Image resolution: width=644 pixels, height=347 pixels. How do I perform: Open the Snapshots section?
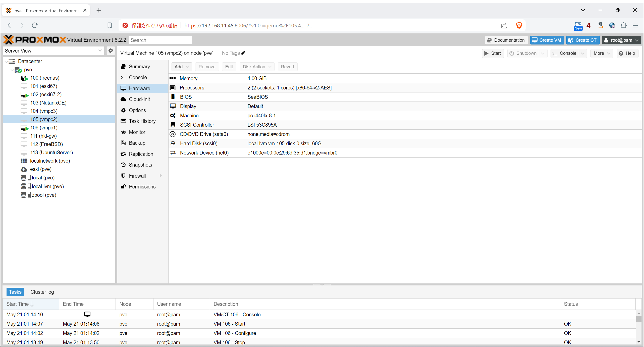pos(142,165)
